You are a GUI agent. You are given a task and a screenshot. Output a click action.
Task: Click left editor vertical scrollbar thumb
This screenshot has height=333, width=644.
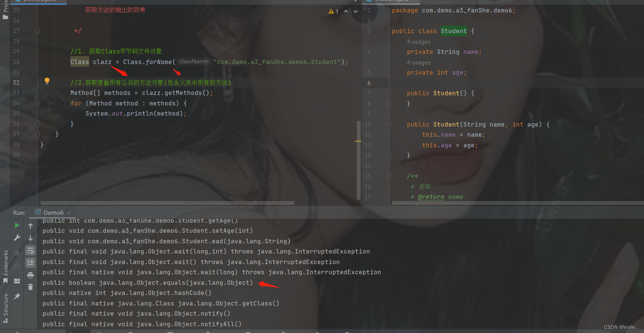(x=358, y=160)
